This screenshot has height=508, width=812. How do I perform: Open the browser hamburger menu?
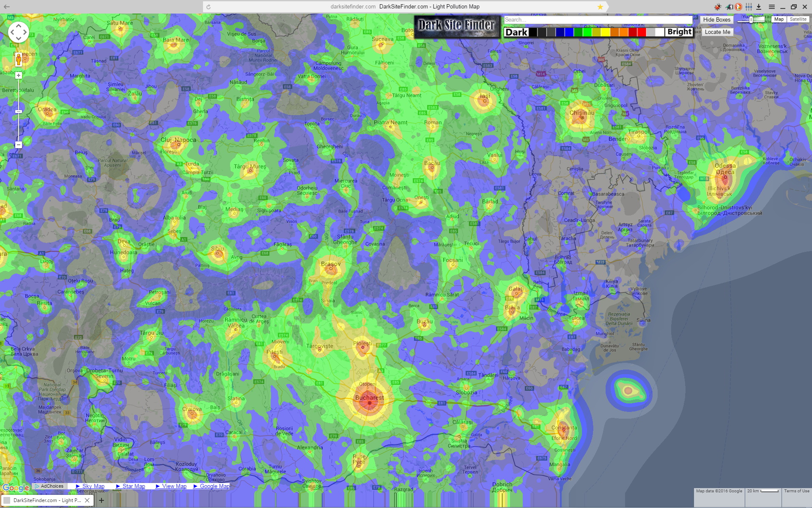(x=772, y=7)
